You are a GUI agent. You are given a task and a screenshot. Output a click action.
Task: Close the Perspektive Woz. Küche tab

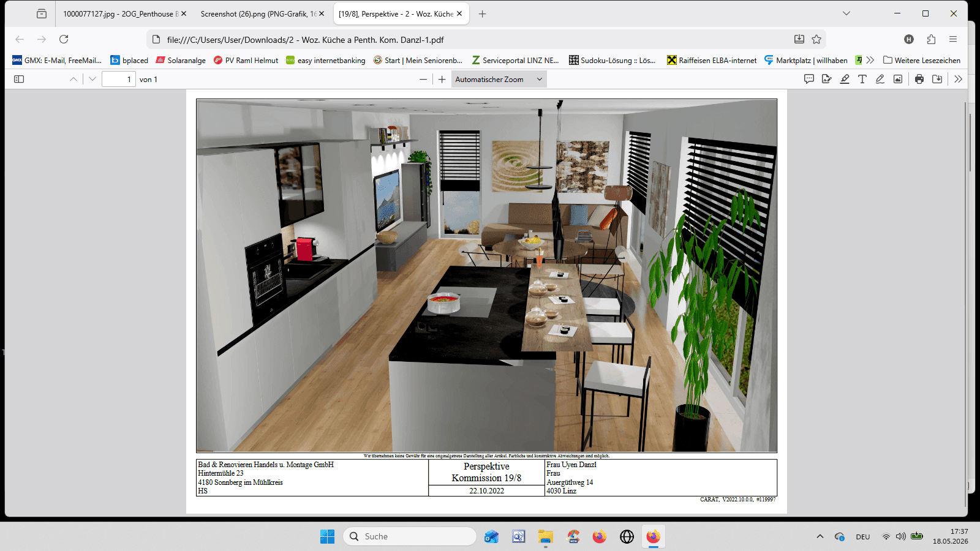click(x=459, y=13)
